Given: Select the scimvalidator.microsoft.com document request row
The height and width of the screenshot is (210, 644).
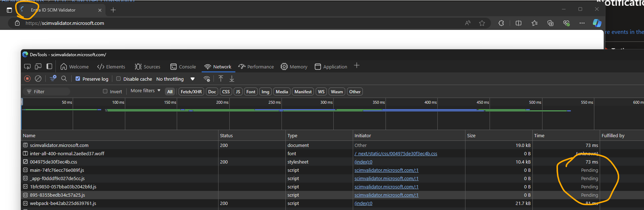Looking at the screenshot, I should click(x=332, y=146).
